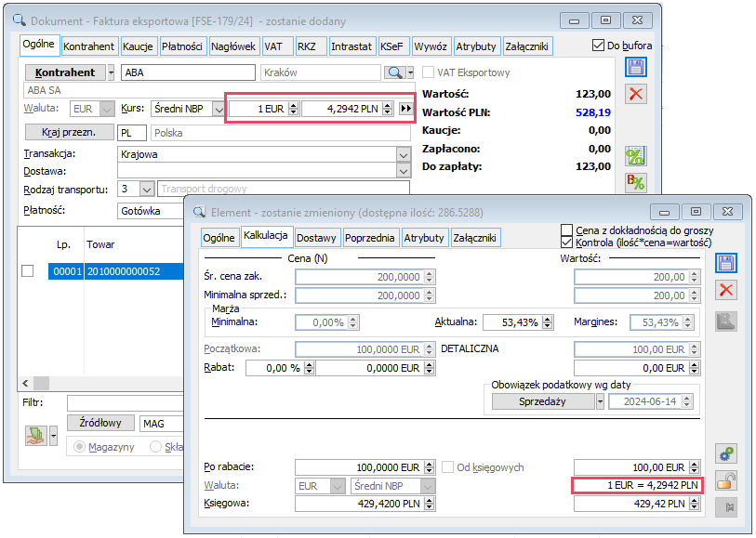Open the Element Średni NBP dropdown

428,486
